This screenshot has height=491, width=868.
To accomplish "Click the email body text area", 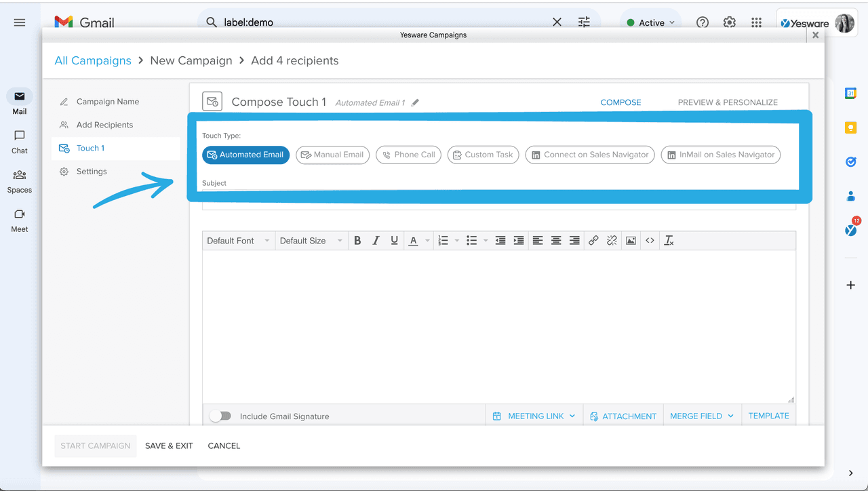I will (499, 328).
